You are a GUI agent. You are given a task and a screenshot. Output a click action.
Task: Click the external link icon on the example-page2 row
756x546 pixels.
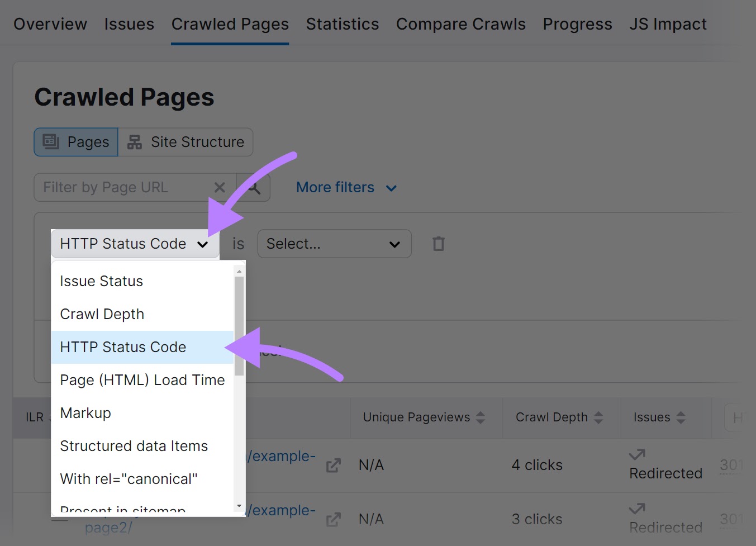coord(332,519)
